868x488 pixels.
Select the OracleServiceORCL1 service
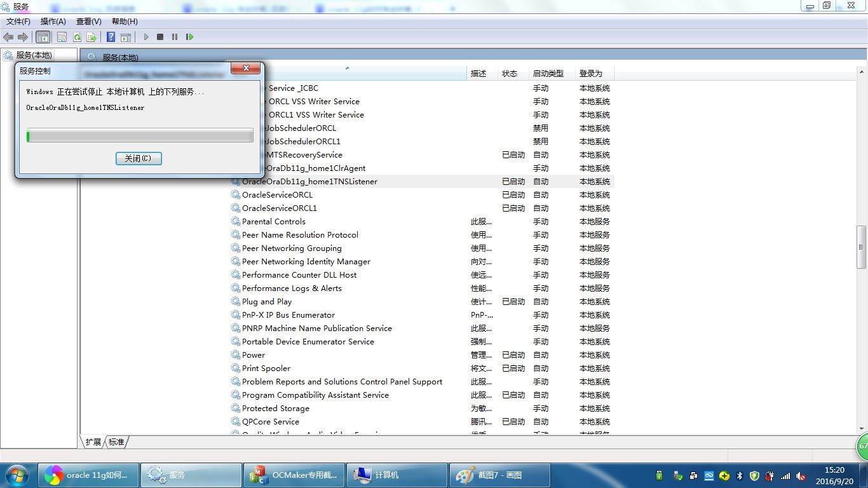coord(279,208)
